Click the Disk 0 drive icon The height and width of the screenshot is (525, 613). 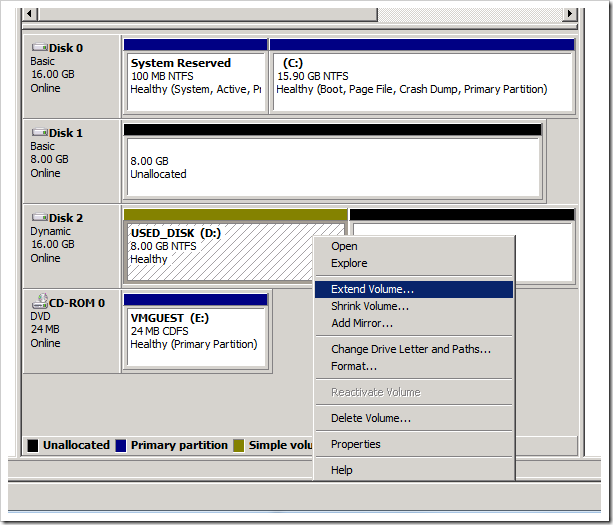click(x=38, y=47)
